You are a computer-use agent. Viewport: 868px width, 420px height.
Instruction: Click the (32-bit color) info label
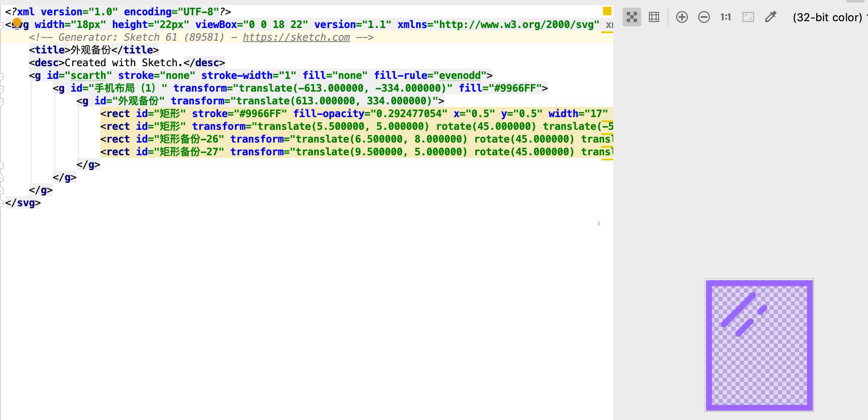pos(827,17)
